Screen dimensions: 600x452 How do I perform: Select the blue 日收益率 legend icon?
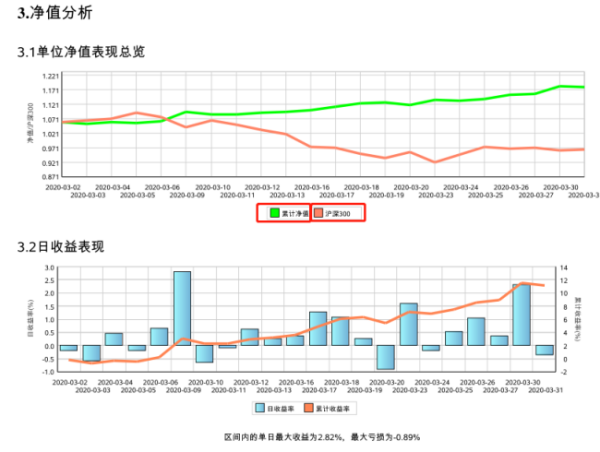pos(260,408)
